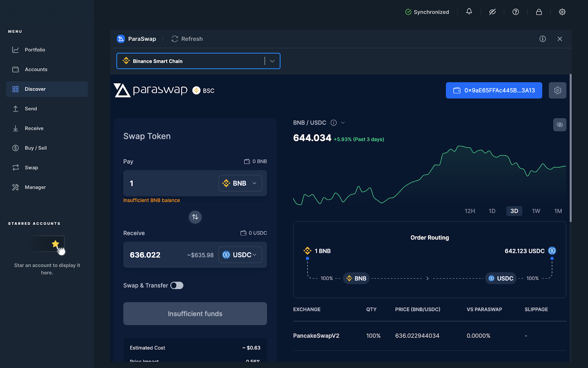The width and height of the screenshot is (588, 368).
Task: Click the VS PARASWAP column header
Action: click(x=484, y=309)
